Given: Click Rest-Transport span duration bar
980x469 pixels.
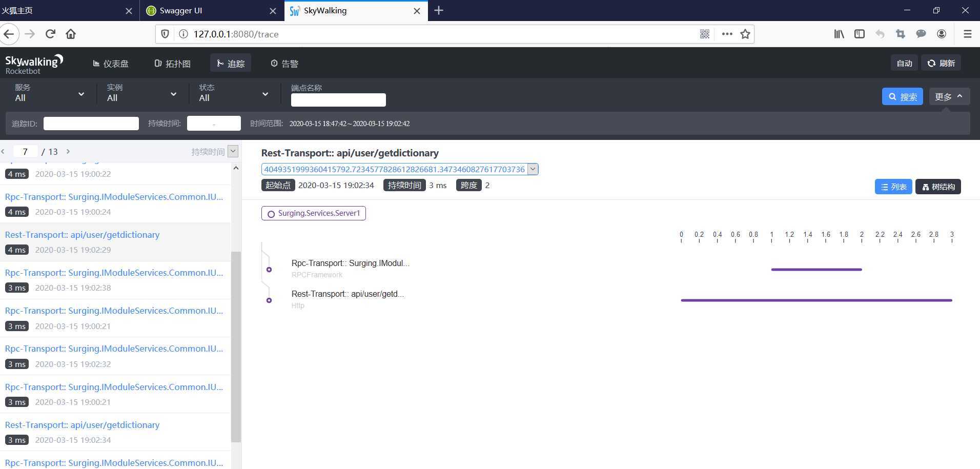Looking at the screenshot, I should [x=816, y=300].
